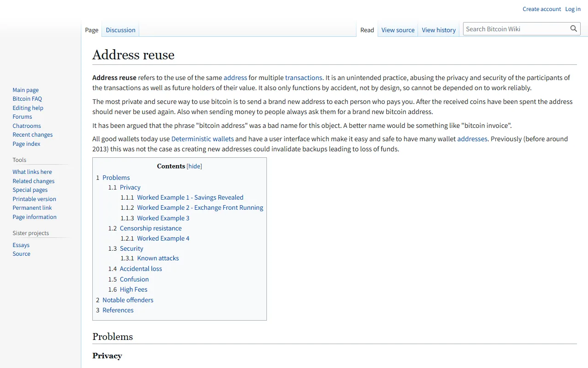
Task: Jump to Problems in contents
Action: coord(116,178)
